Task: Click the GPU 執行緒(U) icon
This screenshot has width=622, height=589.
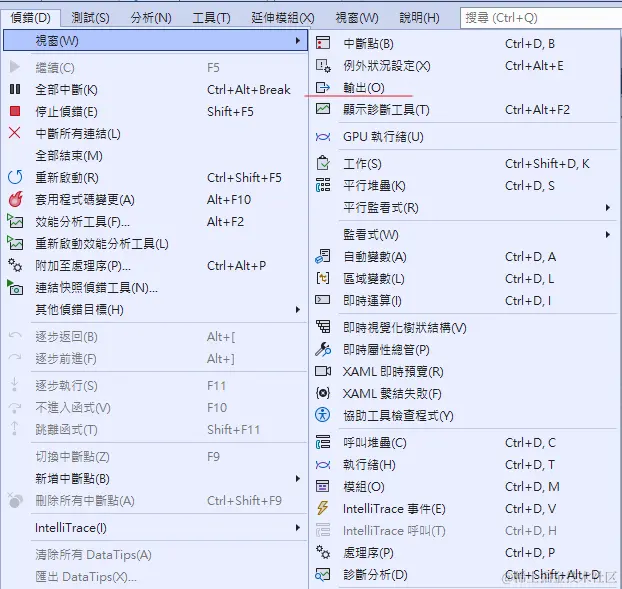Action: pyautogui.click(x=323, y=137)
